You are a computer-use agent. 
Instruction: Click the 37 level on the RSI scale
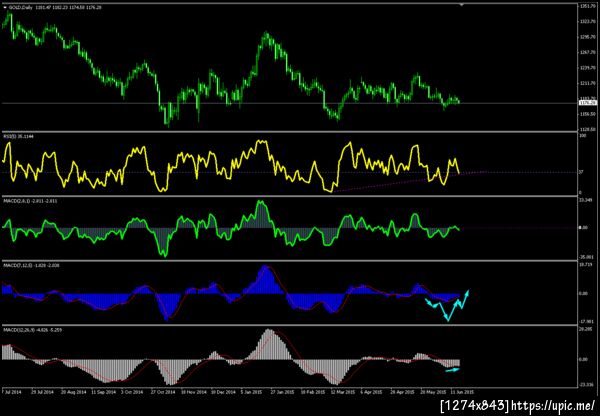(x=581, y=172)
